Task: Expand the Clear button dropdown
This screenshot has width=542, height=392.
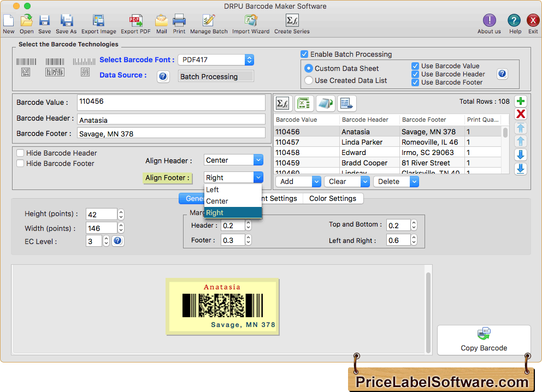Action: [x=365, y=182]
